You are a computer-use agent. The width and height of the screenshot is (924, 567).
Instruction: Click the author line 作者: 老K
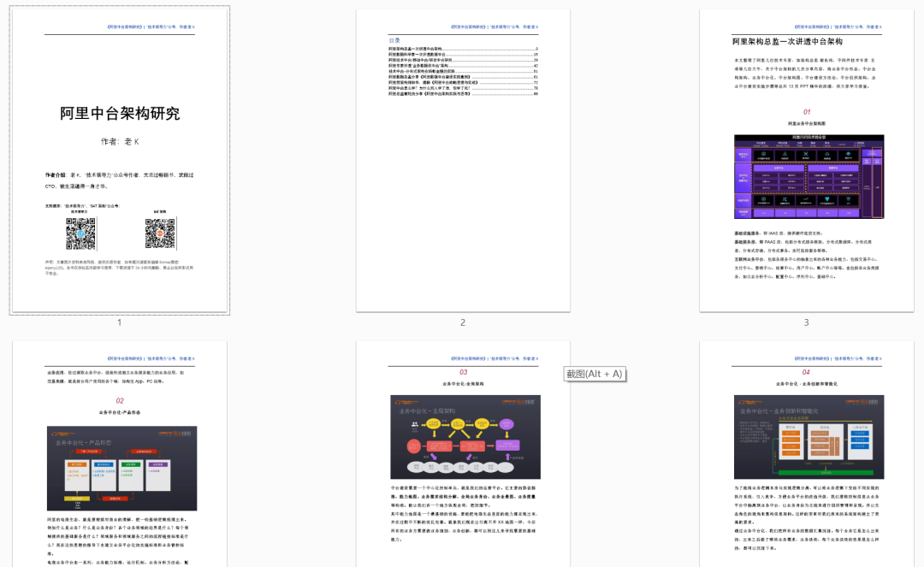pyautogui.click(x=120, y=142)
